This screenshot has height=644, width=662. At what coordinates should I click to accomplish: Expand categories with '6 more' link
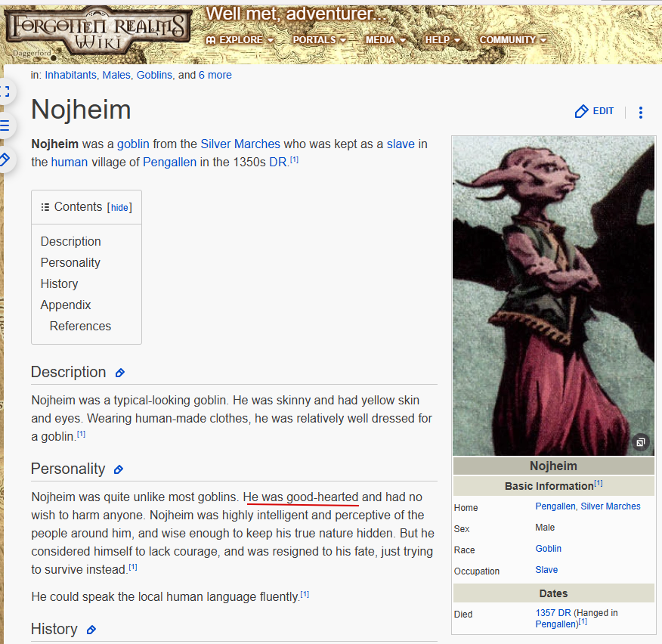pyautogui.click(x=215, y=75)
